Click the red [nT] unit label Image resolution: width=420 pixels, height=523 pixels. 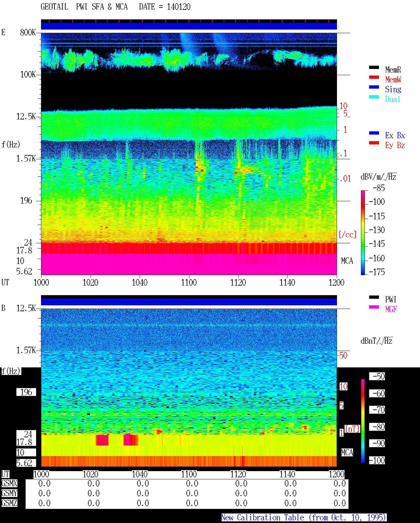coord(352,429)
